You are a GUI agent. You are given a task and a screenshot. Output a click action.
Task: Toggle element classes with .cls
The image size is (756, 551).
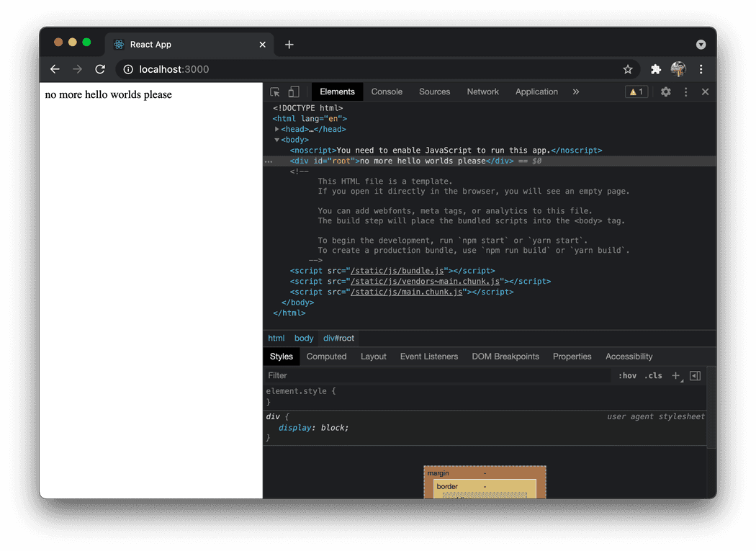click(x=653, y=375)
